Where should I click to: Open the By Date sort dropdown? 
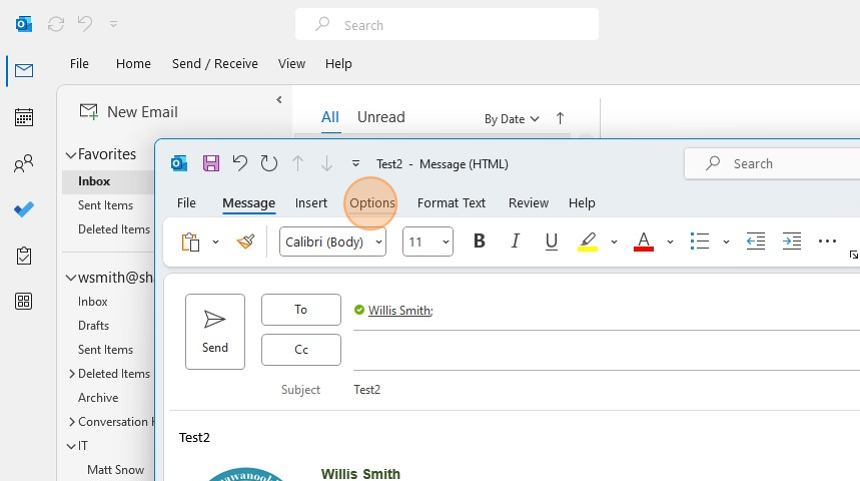pyautogui.click(x=512, y=119)
